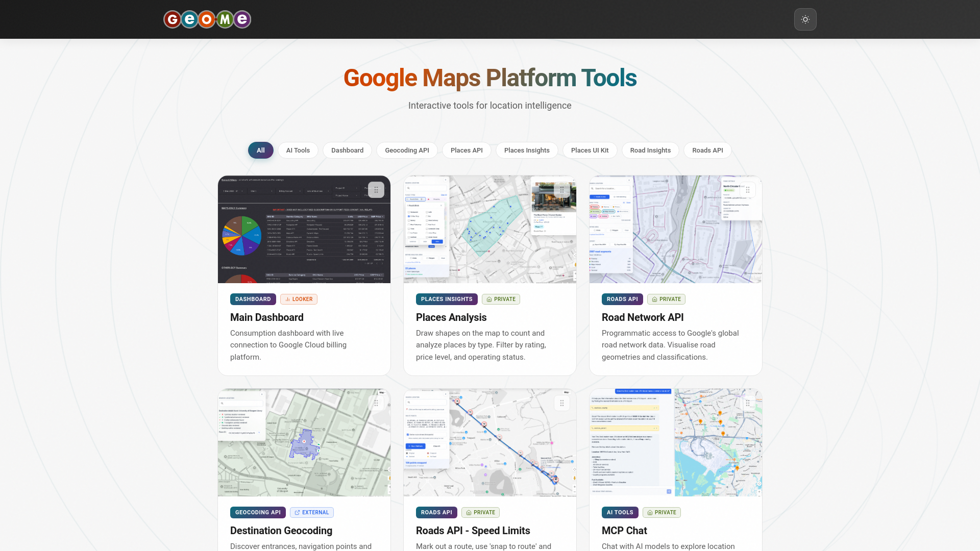Image resolution: width=980 pixels, height=551 pixels.
Task: Select the Geocoding API filter
Action: click(406, 150)
